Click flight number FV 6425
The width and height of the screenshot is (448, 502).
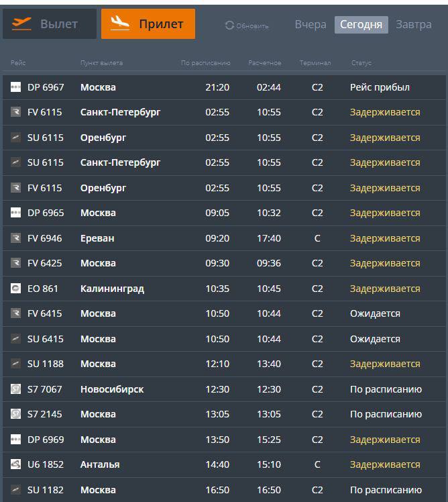pos(45,263)
